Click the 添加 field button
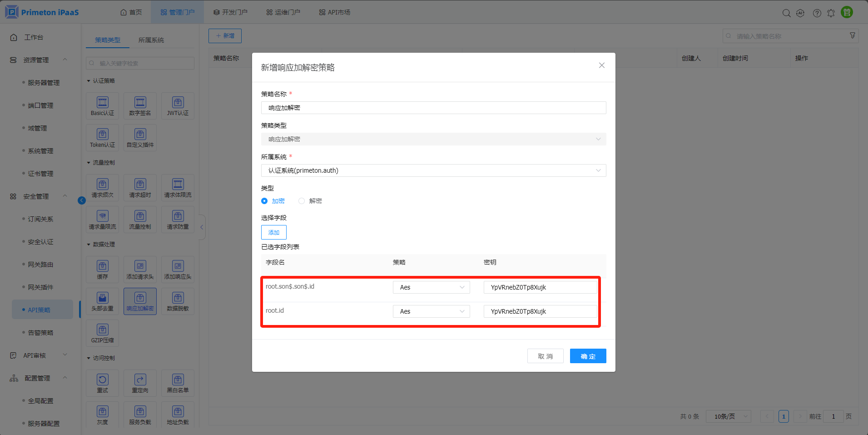The width and height of the screenshot is (868, 435). (x=273, y=232)
